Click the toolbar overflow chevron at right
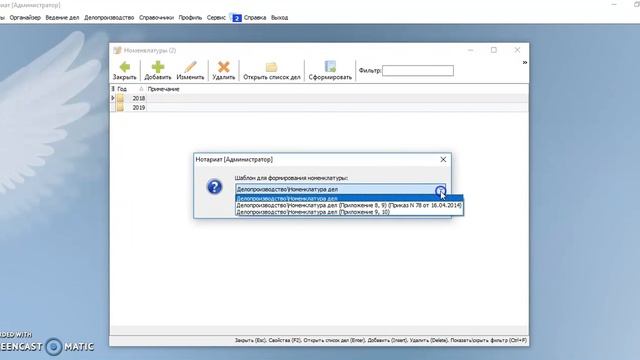Viewport: 640px width, 360px height. pos(525,62)
